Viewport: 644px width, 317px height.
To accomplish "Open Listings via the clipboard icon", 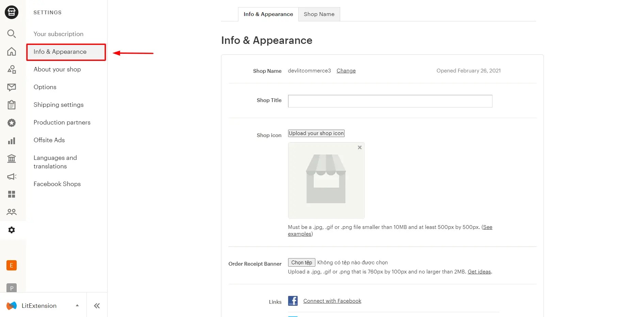I will pyautogui.click(x=12, y=105).
